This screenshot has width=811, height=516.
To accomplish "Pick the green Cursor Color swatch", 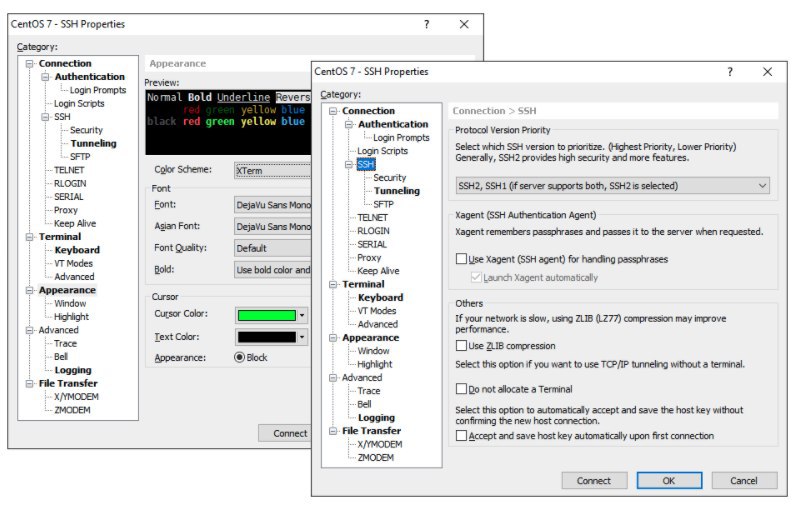I will 266,315.
